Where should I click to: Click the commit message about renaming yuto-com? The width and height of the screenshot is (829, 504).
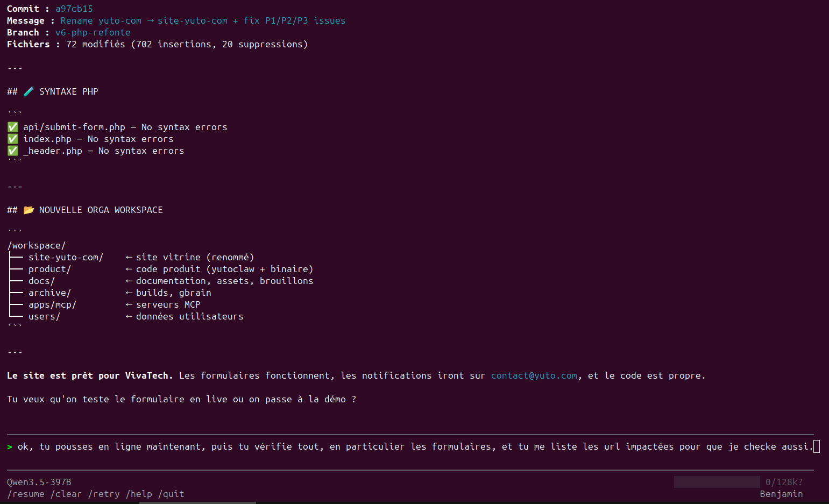[x=203, y=20]
